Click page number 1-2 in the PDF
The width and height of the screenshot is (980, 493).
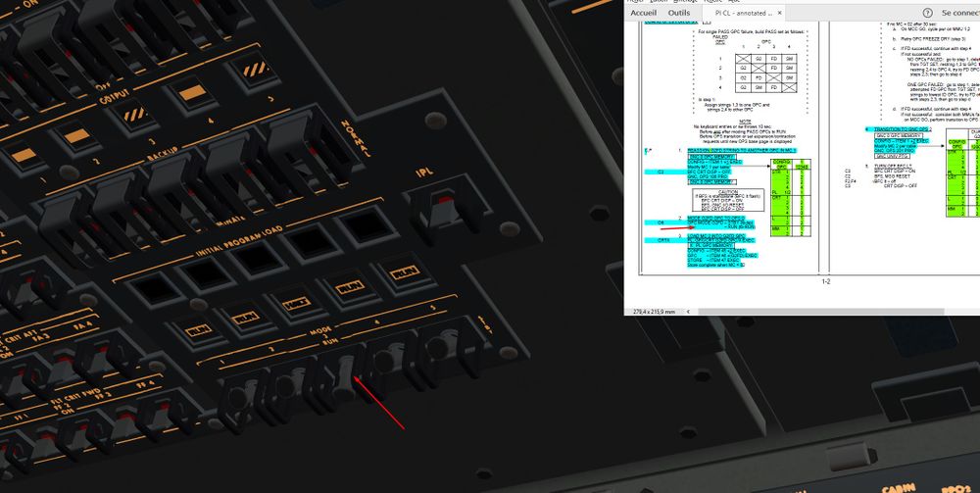(825, 282)
